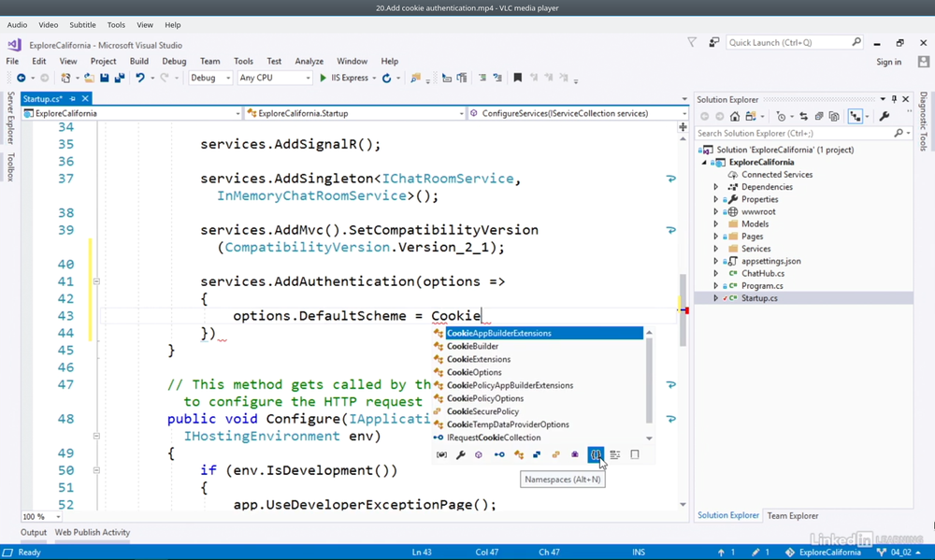Click the Save (single floppy) toolbar icon
Screen dimensions: 935x560
coord(105,78)
